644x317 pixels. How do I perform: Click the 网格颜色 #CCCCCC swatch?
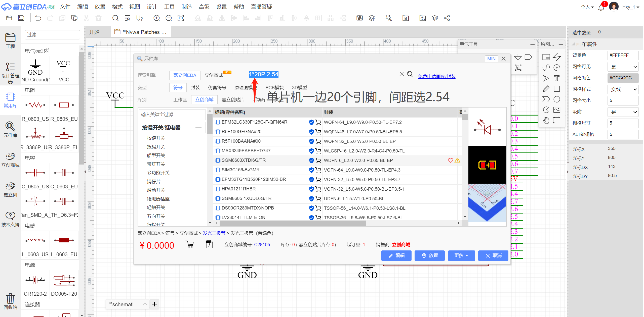623,78
